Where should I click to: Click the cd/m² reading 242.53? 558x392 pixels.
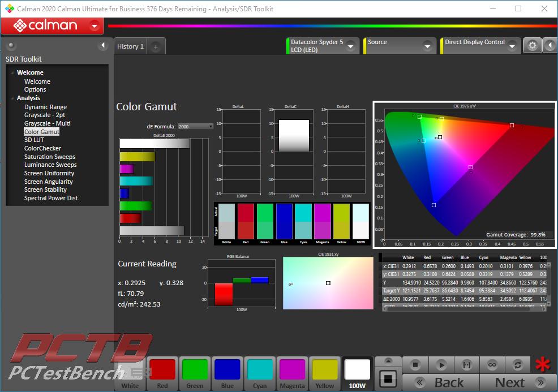click(139, 304)
